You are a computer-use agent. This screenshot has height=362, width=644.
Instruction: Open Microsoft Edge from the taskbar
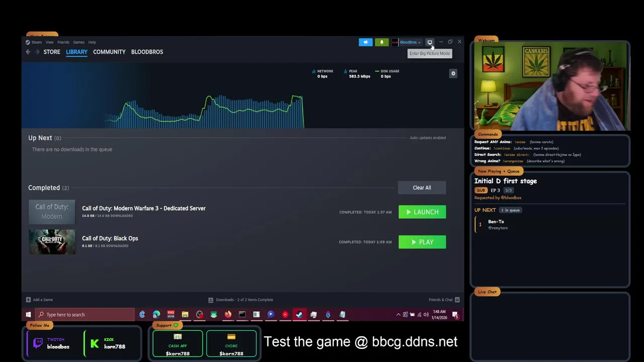point(156,315)
